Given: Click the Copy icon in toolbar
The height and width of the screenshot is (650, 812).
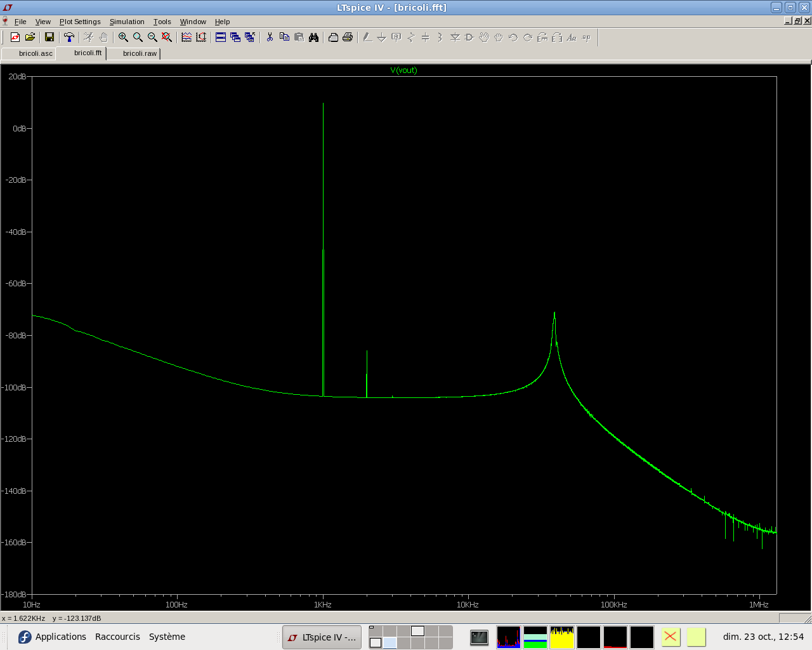Looking at the screenshot, I should click(284, 37).
